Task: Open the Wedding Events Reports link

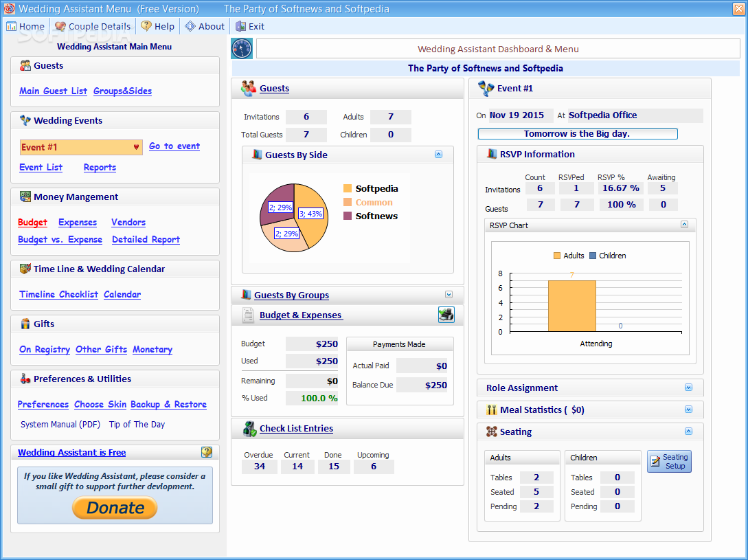Action: [x=100, y=168]
